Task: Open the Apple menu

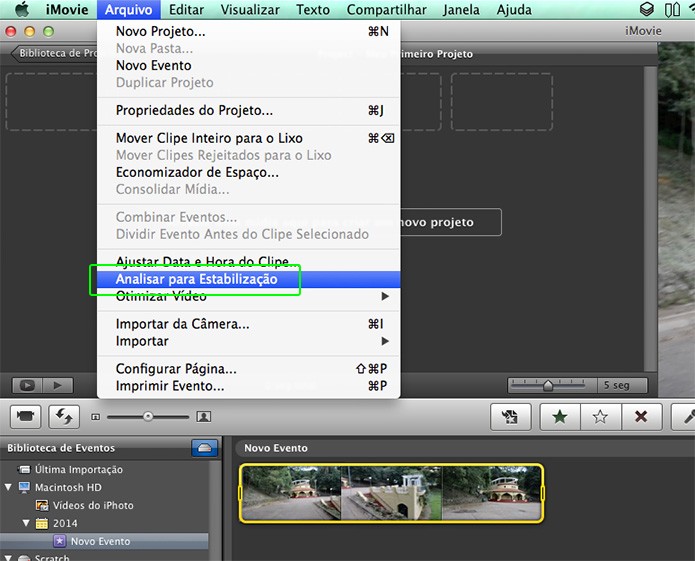Action: click(x=21, y=9)
